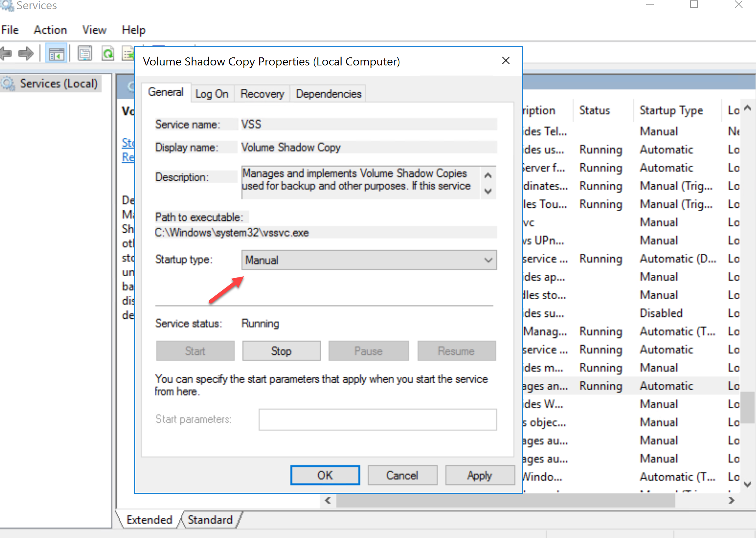This screenshot has width=756, height=538.
Task: Open the Startup type dropdown
Action: click(488, 260)
